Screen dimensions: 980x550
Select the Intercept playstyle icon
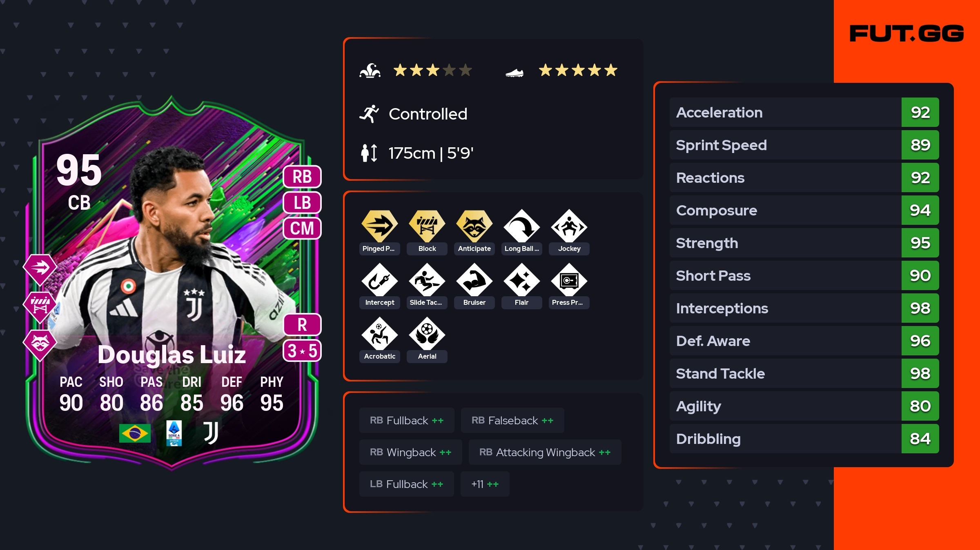tap(379, 279)
